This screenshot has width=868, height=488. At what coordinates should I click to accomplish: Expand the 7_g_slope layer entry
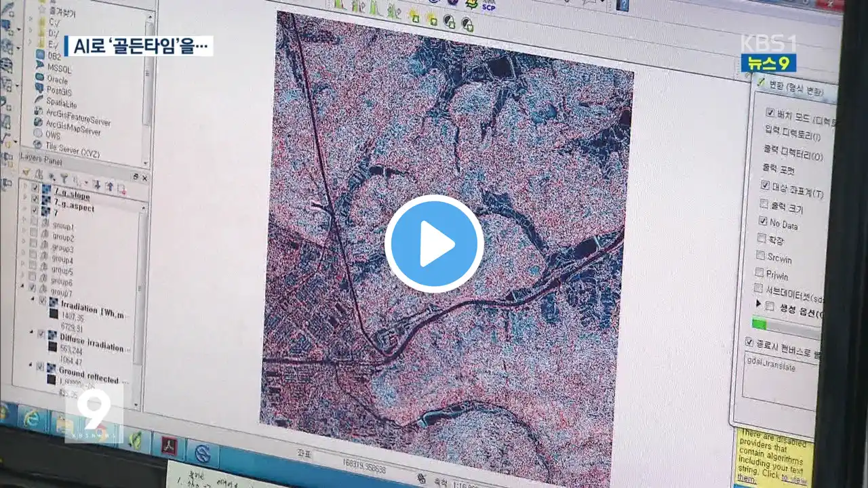coord(26,187)
